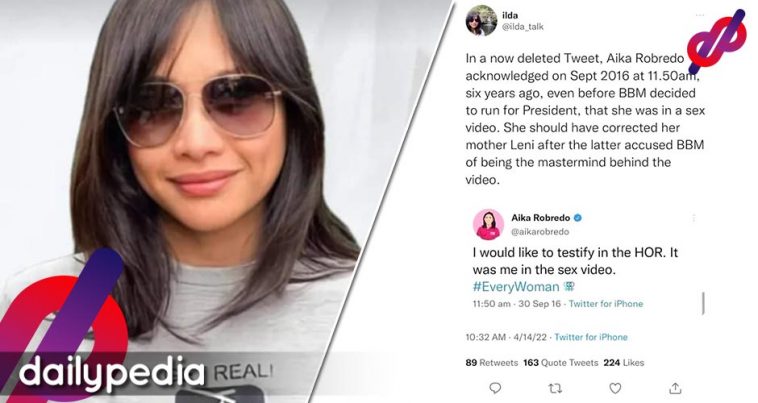This screenshot has width=758, height=403.
Task: Open the @aikarobredo handle
Action: pyautogui.click(x=540, y=231)
